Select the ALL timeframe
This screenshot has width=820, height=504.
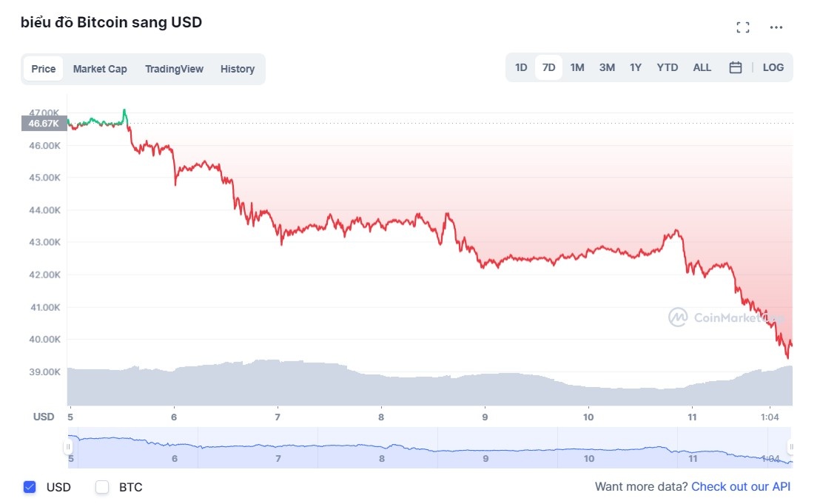click(x=702, y=67)
